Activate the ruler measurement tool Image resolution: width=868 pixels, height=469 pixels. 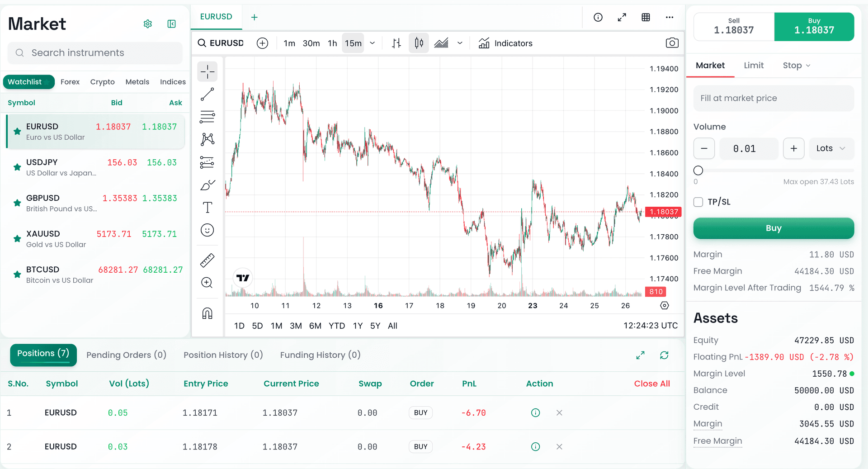point(207,260)
